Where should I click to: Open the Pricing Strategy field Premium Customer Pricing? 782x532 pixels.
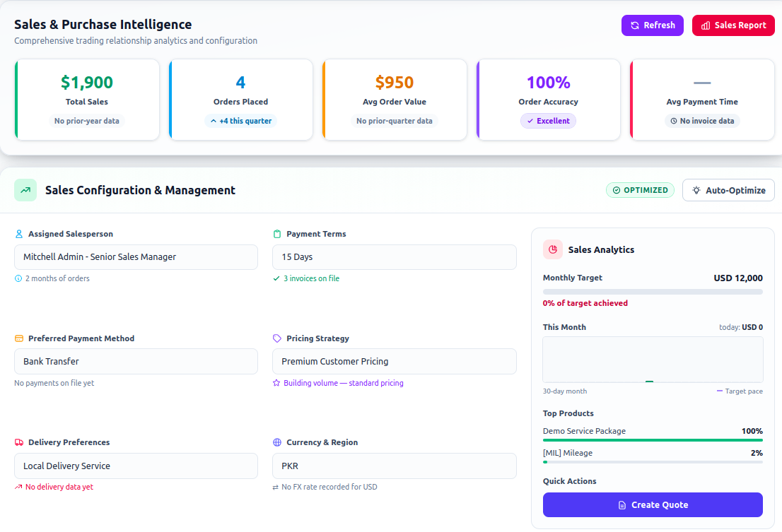tap(395, 361)
